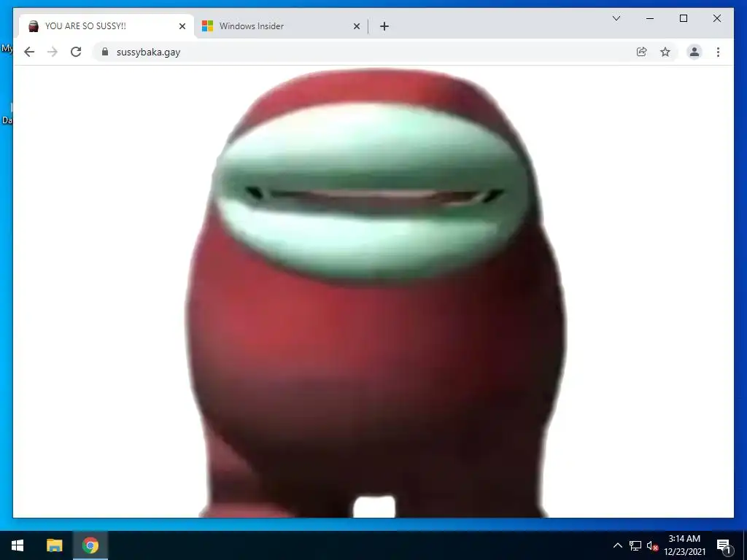This screenshot has width=747, height=560.
Task: Open the notification action center
Action: click(724, 545)
